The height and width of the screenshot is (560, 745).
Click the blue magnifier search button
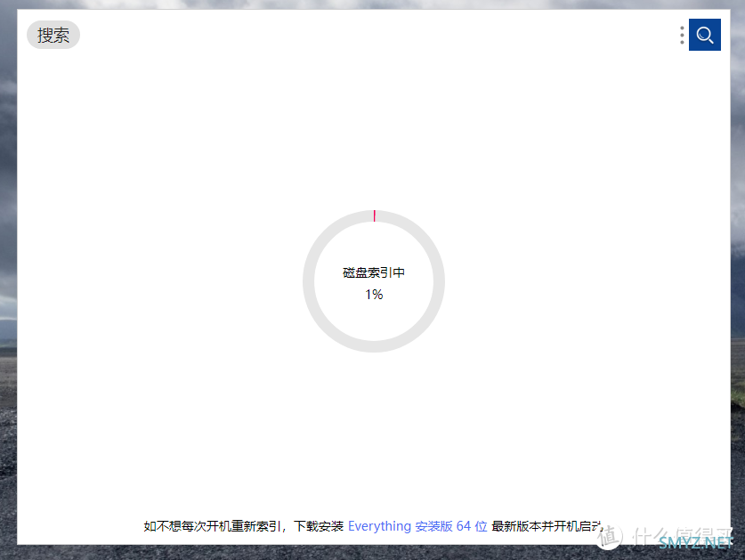click(x=704, y=35)
